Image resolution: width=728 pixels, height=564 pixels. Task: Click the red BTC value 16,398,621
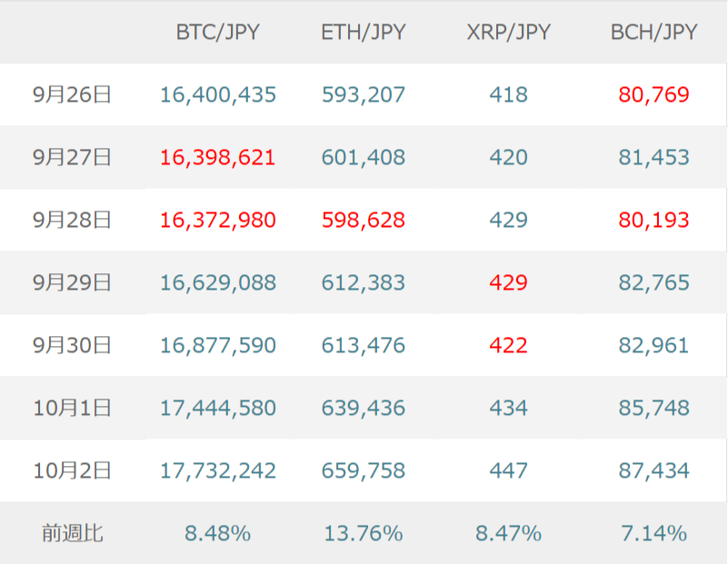point(217,157)
